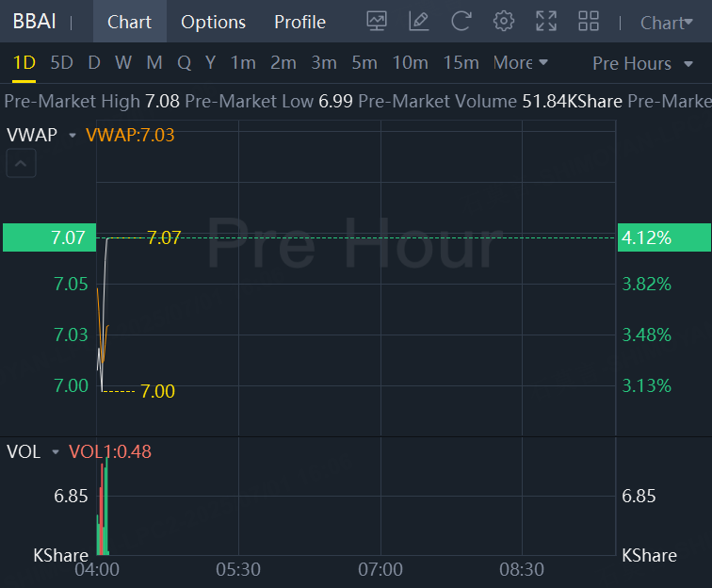Select the weekly W interval
712x588 pixels.
(x=123, y=63)
